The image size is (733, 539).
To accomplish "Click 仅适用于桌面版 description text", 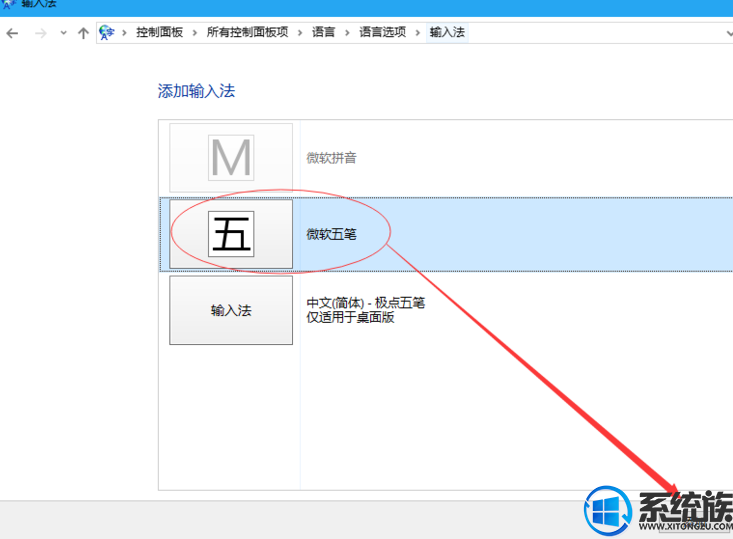I will (350, 317).
